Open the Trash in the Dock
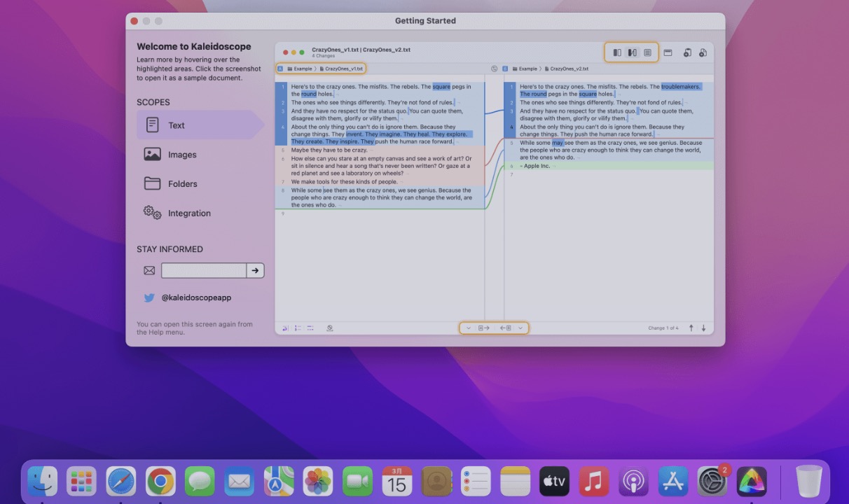The width and height of the screenshot is (849, 504). click(x=809, y=482)
